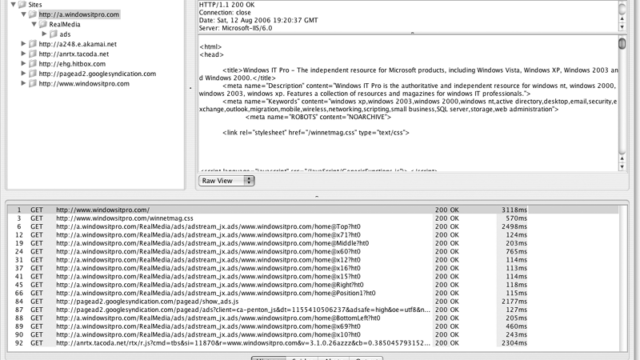Image resolution: width=640 pixels, height=360 pixels.
Task: Click the HTML body pane scroll down arrow
Action: (622, 167)
